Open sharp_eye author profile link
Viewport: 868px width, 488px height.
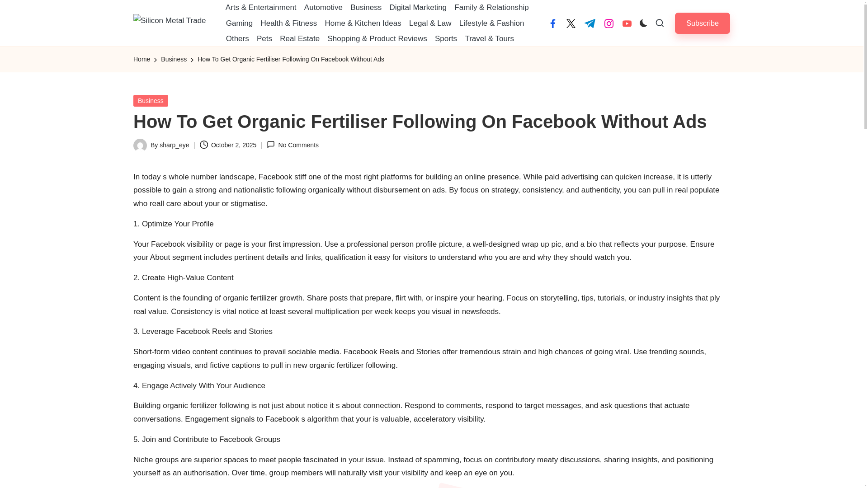pyautogui.click(x=174, y=145)
